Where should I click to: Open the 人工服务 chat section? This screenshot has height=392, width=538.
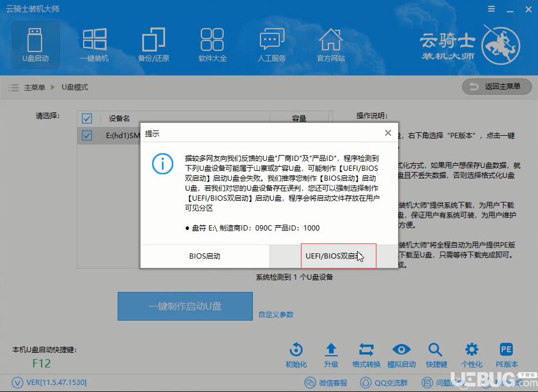272,45
